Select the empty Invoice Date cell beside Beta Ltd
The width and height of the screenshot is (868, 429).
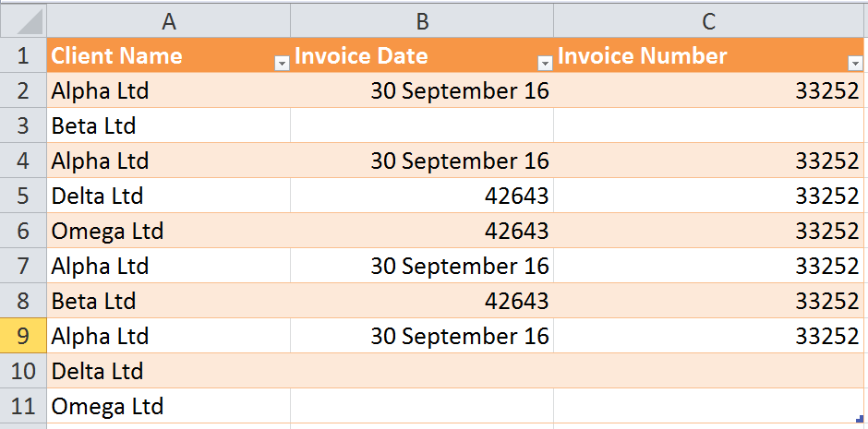(x=422, y=125)
